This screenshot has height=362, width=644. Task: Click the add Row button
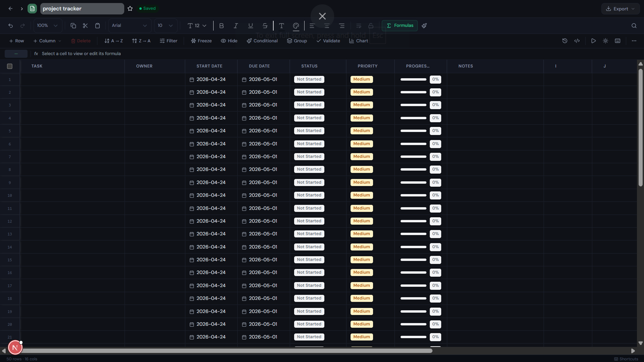[x=16, y=41]
